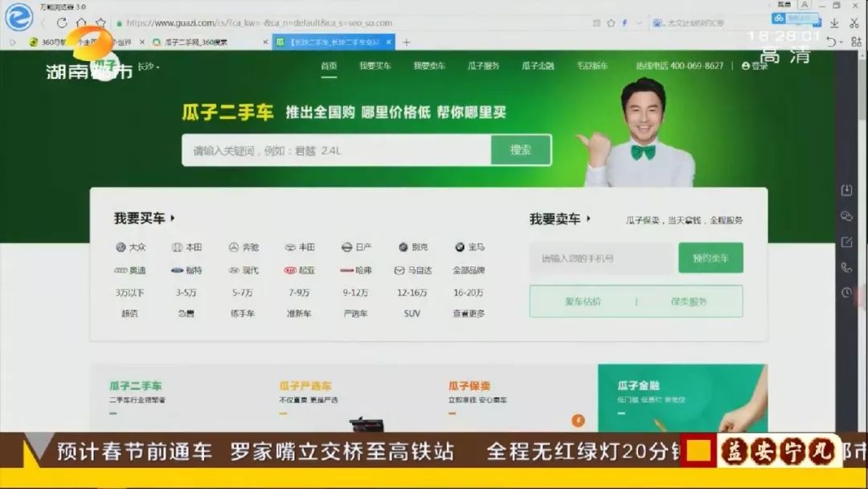868x489 pixels.
Task: Expand the 我要买车 heading arrow
Action: click(173, 218)
